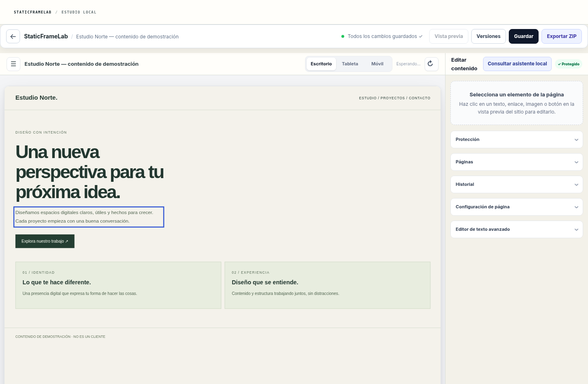Click Consultar asistente local
The height and width of the screenshot is (384, 588).
517,64
